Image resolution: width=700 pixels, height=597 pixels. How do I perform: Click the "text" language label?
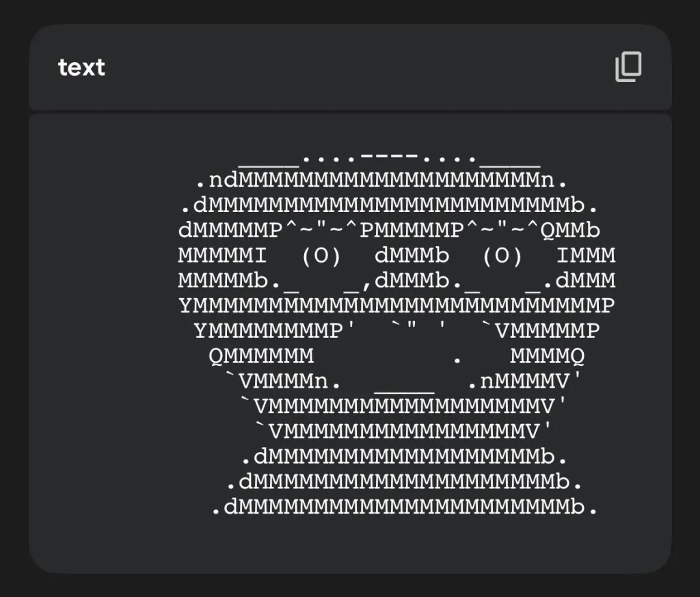point(81,68)
